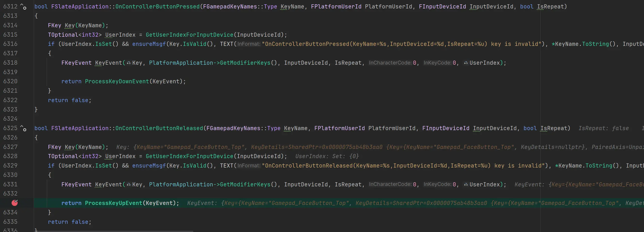644x232 pixels.
Task: Toggle breakpoint at line number 6328
Action: point(10,156)
